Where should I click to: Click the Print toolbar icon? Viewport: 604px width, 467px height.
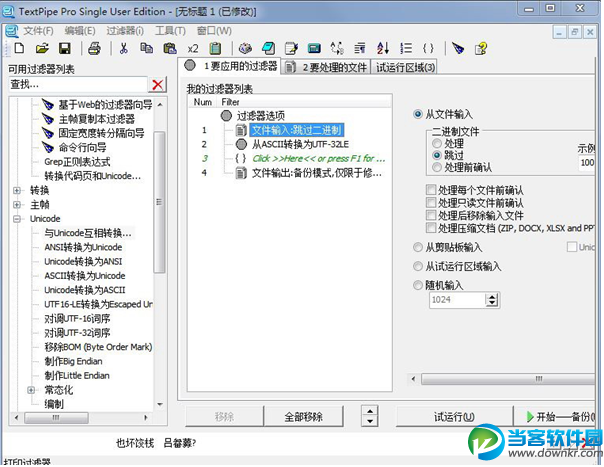click(x=94, y=48)
